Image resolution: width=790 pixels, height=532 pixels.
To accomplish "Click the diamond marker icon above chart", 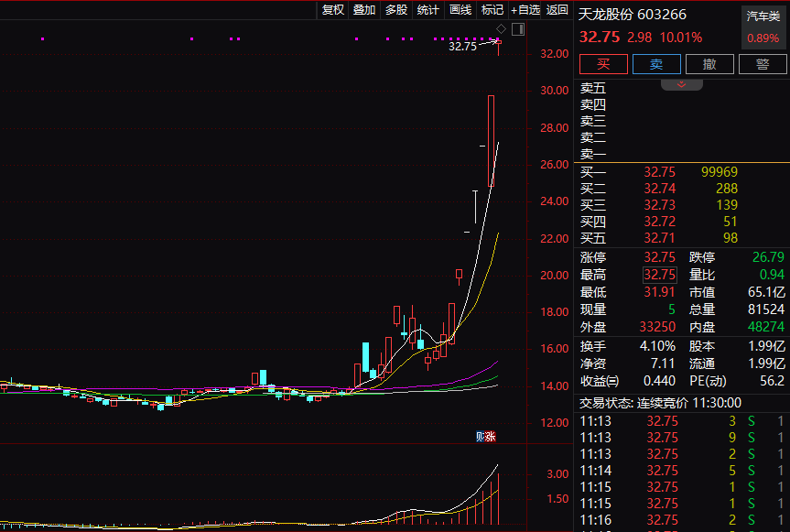I will click(x=501, y=29).
